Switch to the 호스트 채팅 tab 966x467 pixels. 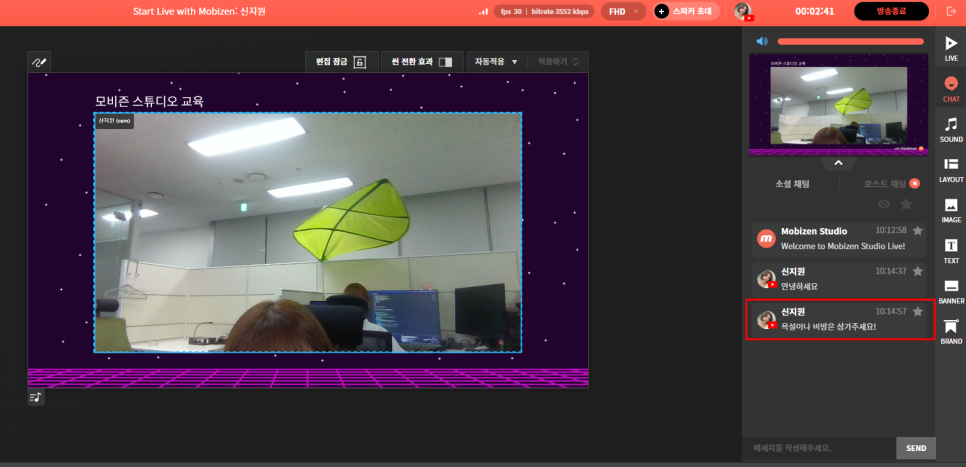tap(885, 184)
